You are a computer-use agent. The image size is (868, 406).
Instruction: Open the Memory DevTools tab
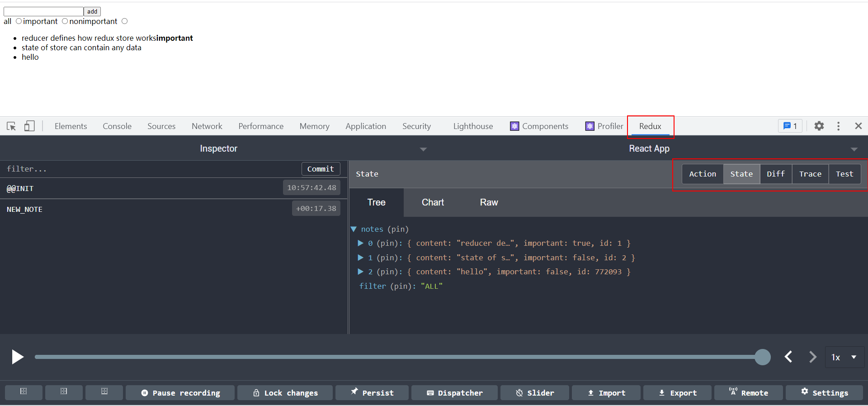pyautogui.click(x=314, y=126)
